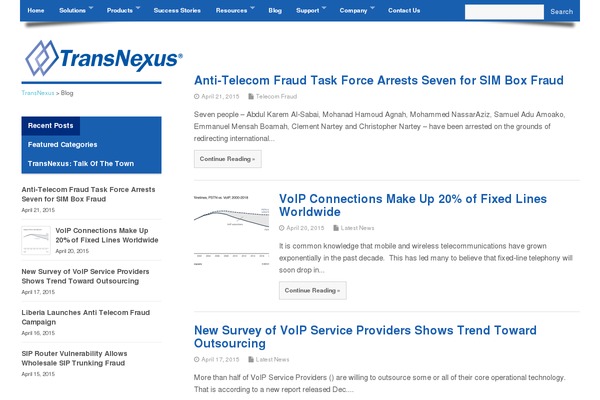Open the large VoIP connections chart image
Image resolution: width=600 pixels, height=400 pixels.
point(232,230)
